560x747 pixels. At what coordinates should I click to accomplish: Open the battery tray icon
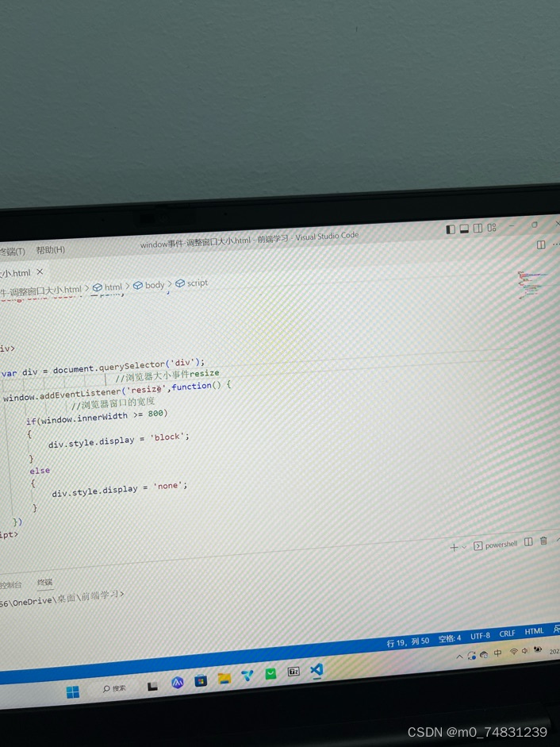pyautogui.click(x=538, y=649)
